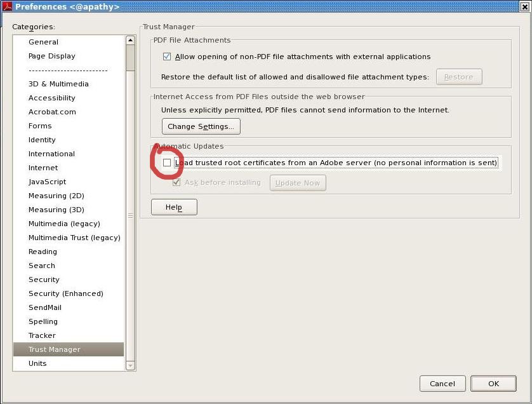This screenshot has width=532, height=404.
Task: Click the Adobe Reader icon in title bar
Action: tap(7, 7)
